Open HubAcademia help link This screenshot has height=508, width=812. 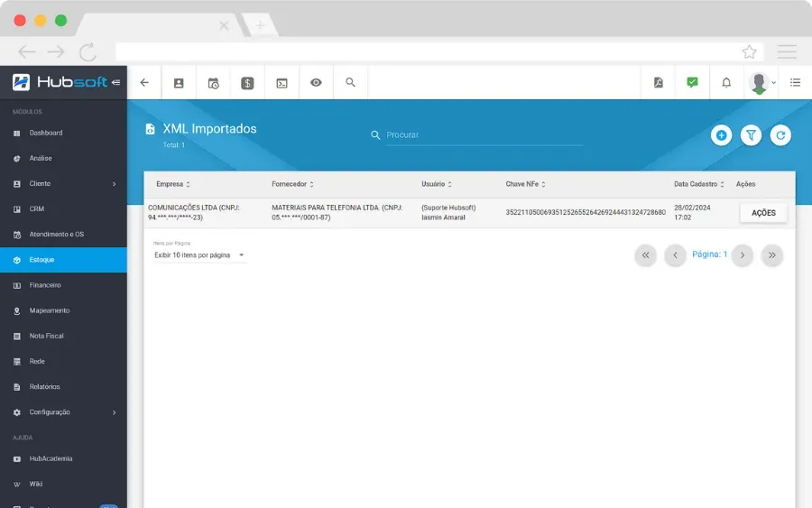coord(63,458)
